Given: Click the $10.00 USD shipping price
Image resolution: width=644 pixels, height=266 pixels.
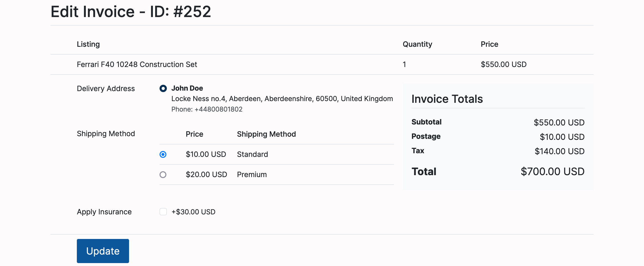Looking at the screenshot, I should (x=206, y=154).
